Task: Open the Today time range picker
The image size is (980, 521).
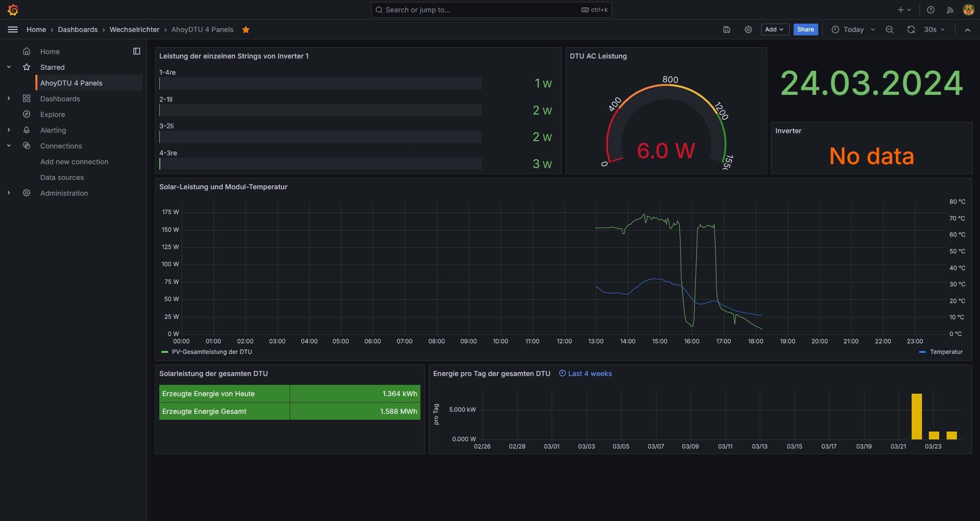Action: [x=853, y=29]
